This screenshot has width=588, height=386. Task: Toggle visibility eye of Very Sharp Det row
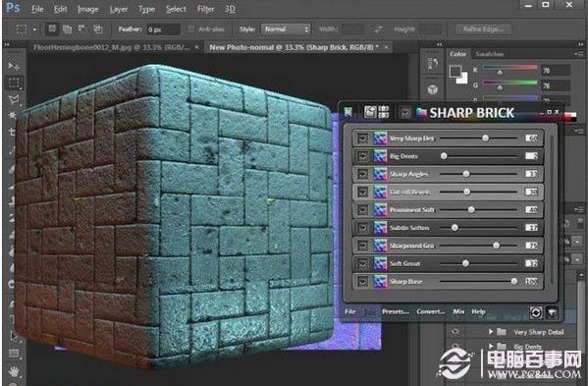(x=362, y=138)
